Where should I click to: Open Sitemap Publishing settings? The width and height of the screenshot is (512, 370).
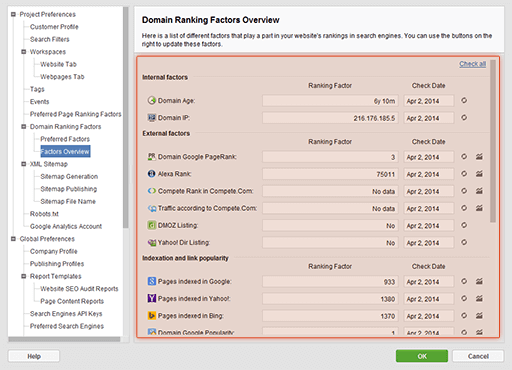tap(69, 189)
